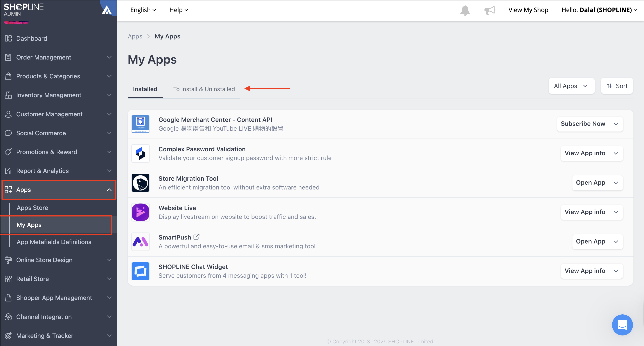Screen dimensions: 644x346
Task: Click the Products & Categories bag icon
Action: (x=8, y=76)
